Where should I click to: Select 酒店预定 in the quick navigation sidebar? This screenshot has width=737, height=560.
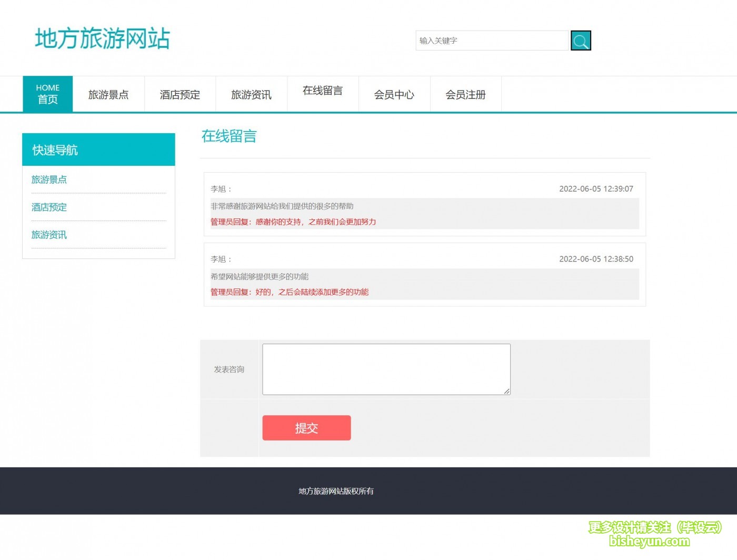(49, 207)
